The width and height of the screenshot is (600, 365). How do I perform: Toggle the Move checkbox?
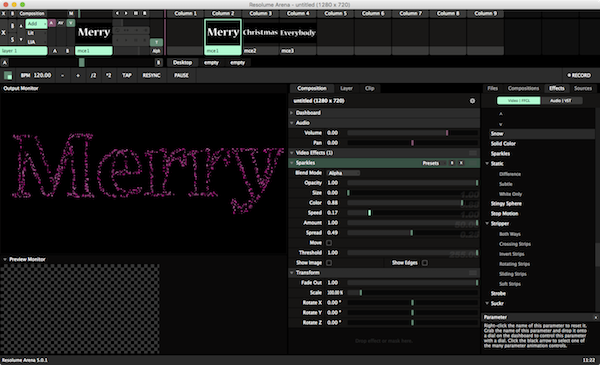329,243
